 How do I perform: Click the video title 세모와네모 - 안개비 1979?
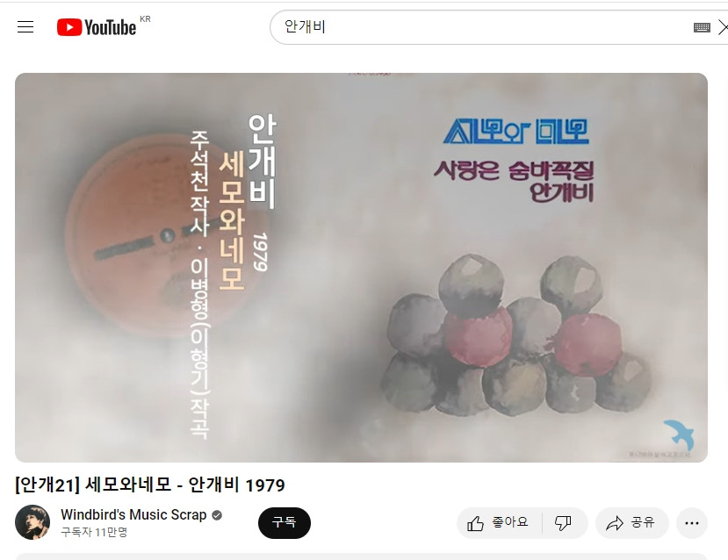150,485
